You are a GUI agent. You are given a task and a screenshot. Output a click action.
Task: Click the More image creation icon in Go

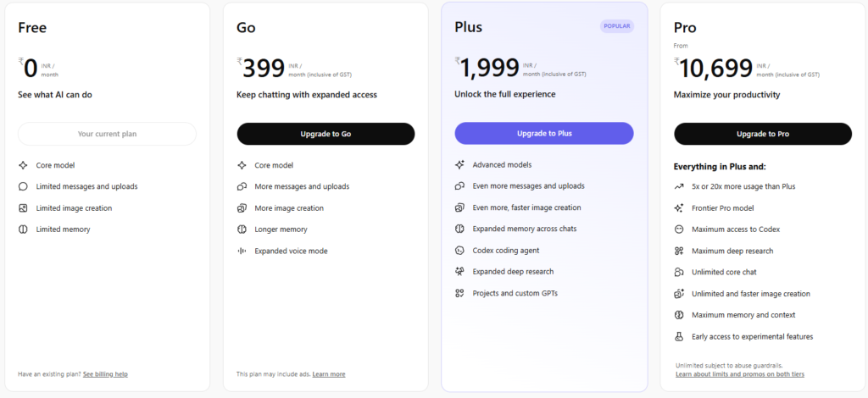click(x=242, y=207)
